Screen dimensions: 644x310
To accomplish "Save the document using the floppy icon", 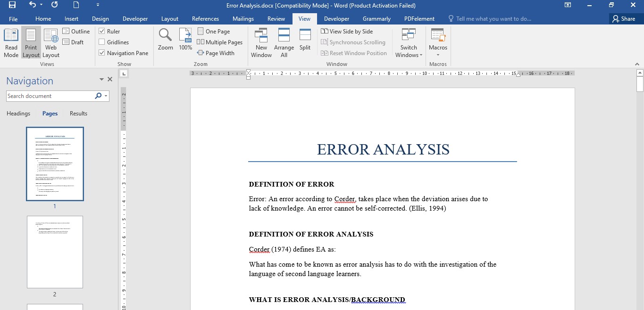I will (x=12, y=5).
